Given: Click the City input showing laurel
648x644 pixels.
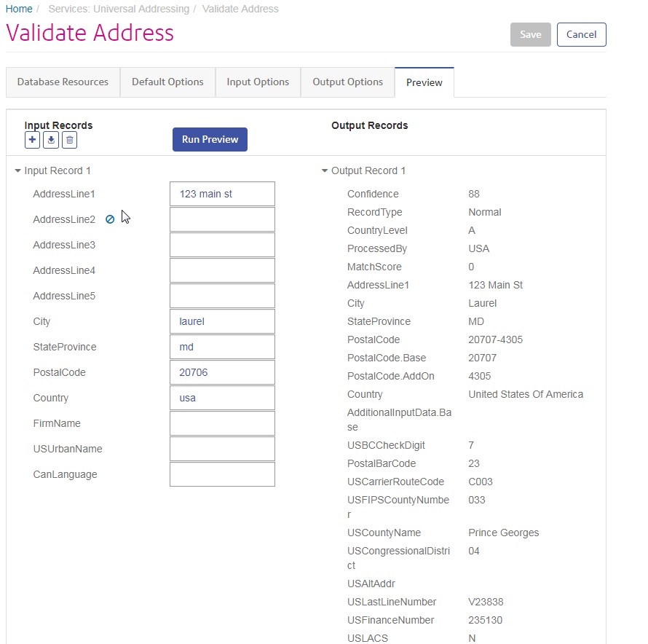Looking at the screenshot, I should click(x=222, y=321).
